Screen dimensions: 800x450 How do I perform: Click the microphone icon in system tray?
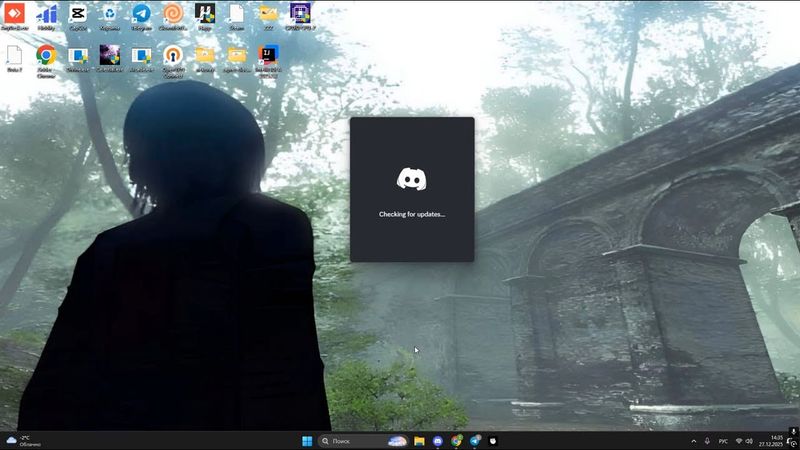[x=708, y=441]
